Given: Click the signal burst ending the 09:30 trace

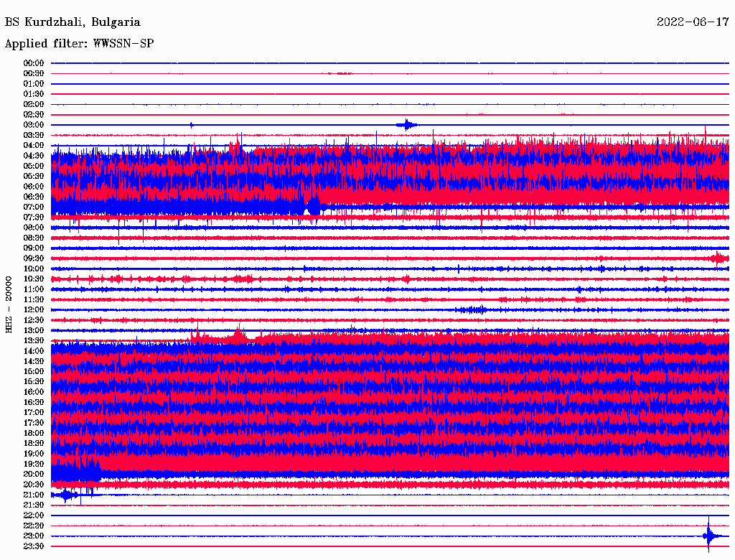Looking at the screenshot, I should point(718,258).
